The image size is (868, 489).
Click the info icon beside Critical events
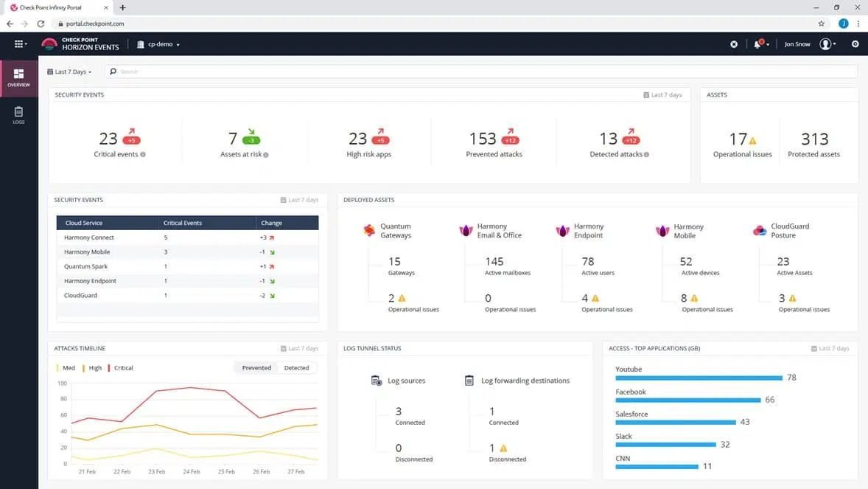pyautogui.click(x=143, y=155)
